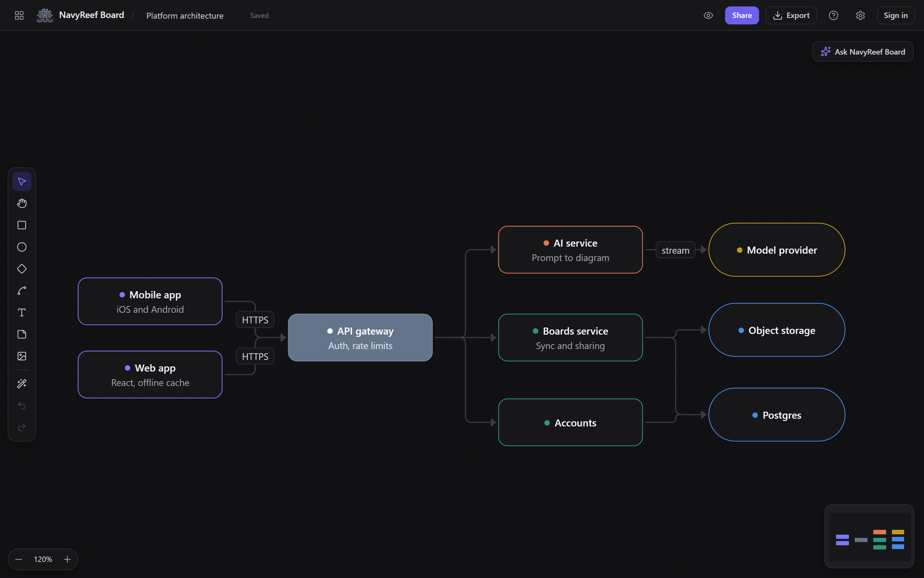Open the settings gear icon

pyautogui.click(x=860, y=15)
